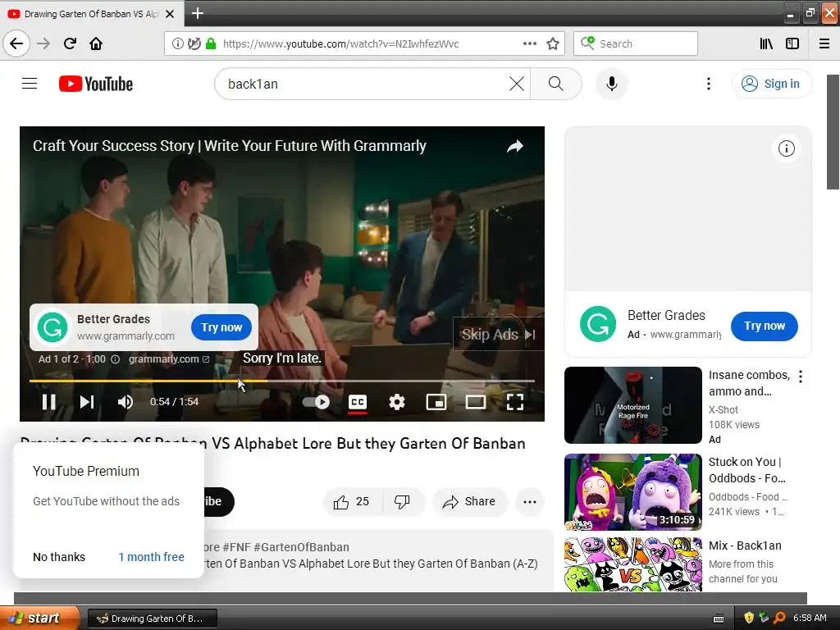840x630 pixels.
Task: Enter full screen mode
Action: [515, 402]
